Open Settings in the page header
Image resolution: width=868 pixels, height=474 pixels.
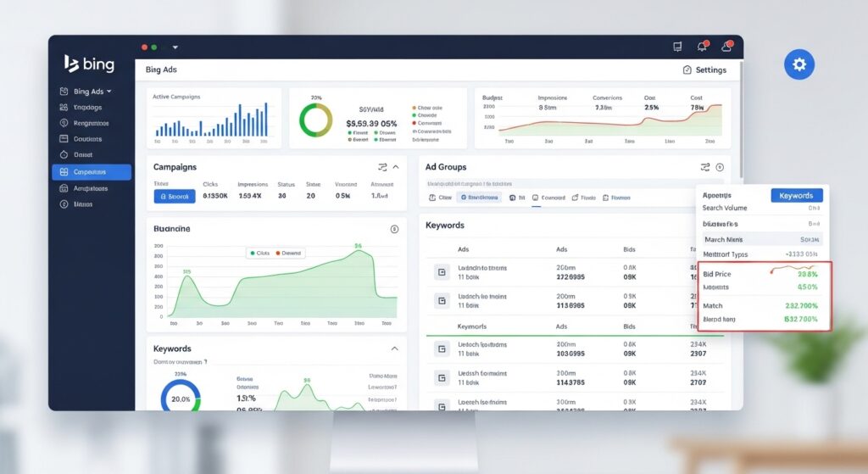[x=704, y=70]
